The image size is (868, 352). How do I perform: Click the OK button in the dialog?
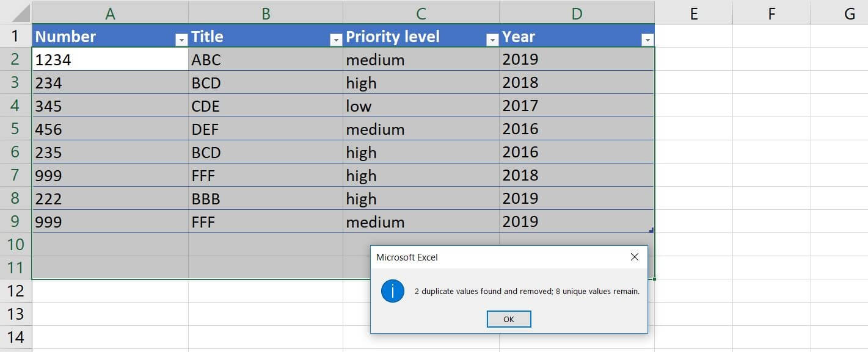point(508,318)
